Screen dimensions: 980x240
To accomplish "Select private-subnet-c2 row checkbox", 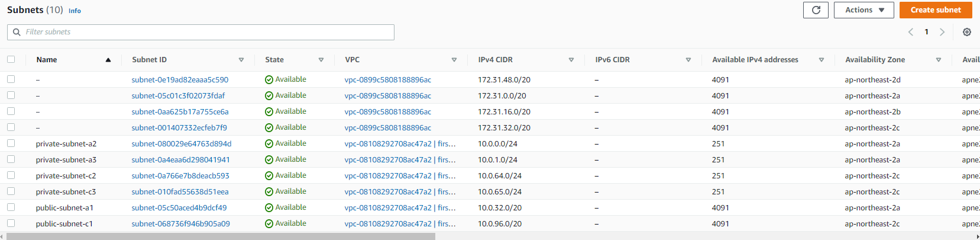I will pos(11,175).
